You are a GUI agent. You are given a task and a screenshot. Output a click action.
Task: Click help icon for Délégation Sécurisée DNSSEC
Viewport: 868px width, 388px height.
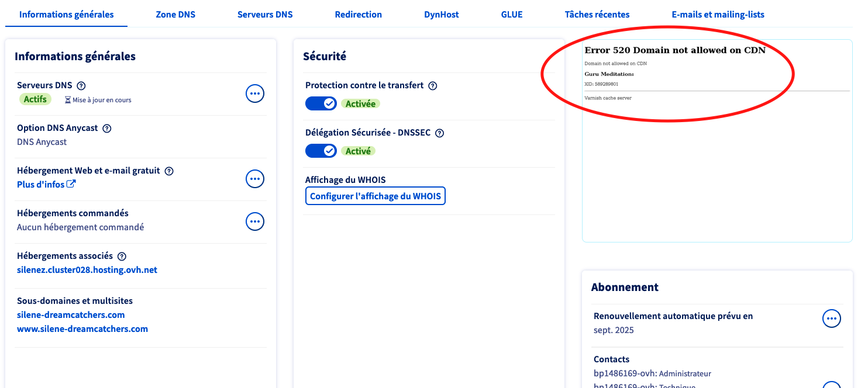point(440,133)
